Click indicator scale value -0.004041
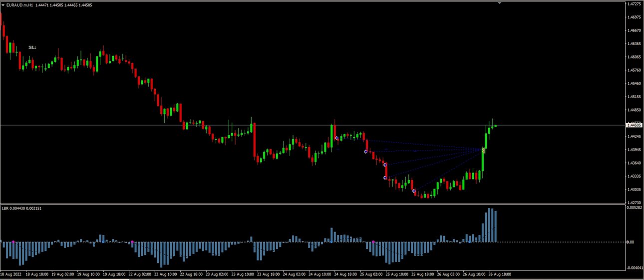The height and width of the screenshot is (280, 644). point(634,268)
